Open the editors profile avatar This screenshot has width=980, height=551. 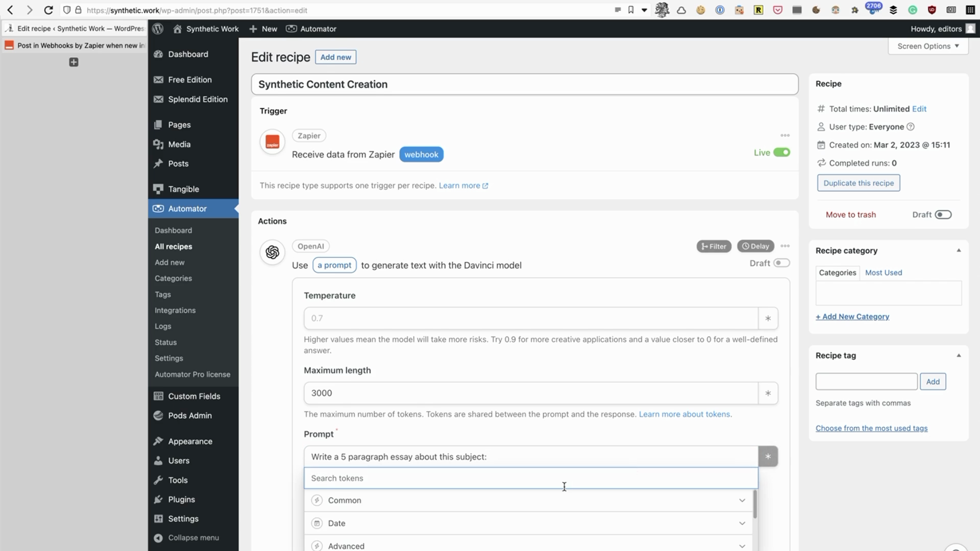[970, 29]
